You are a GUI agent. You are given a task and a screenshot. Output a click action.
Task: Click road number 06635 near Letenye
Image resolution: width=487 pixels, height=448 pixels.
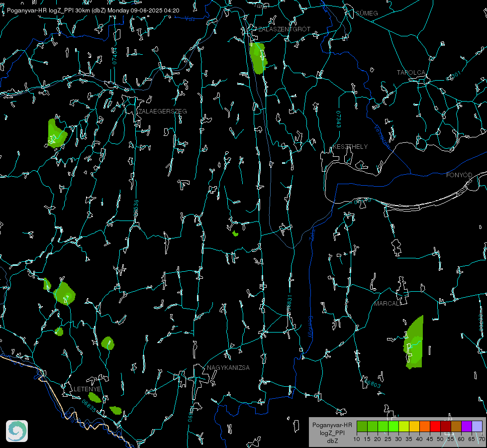tap(89, 406)
